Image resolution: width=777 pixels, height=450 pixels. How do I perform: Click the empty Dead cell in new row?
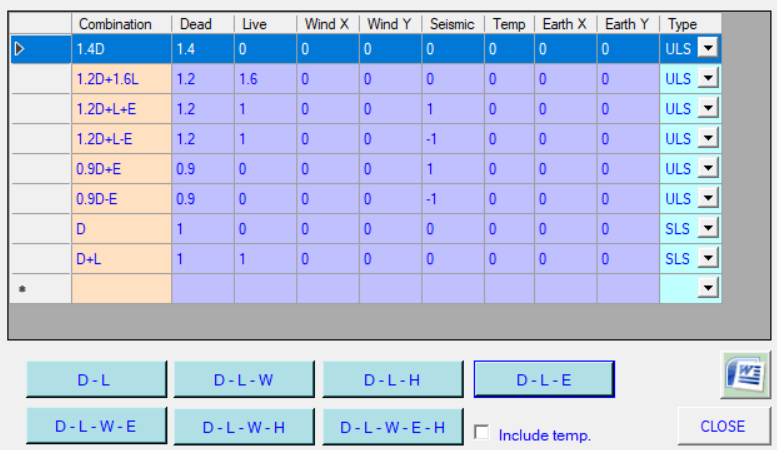point(203,288)
